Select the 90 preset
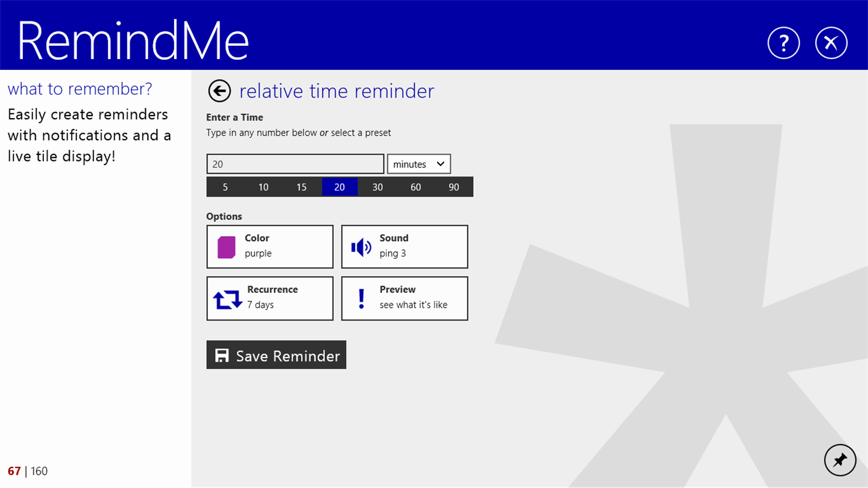The image size is (868, 488). tap(454, 187)
